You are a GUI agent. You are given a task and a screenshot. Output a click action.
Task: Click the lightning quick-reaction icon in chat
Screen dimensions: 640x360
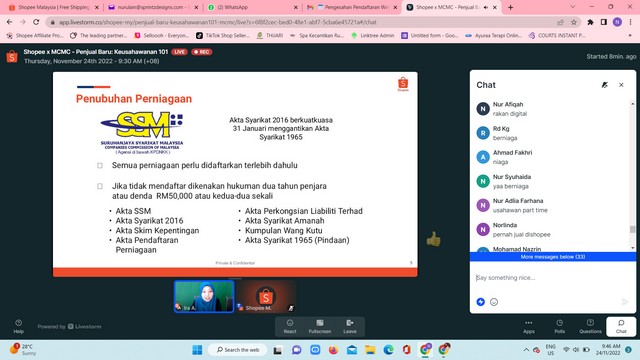click(x=481, y=302)
